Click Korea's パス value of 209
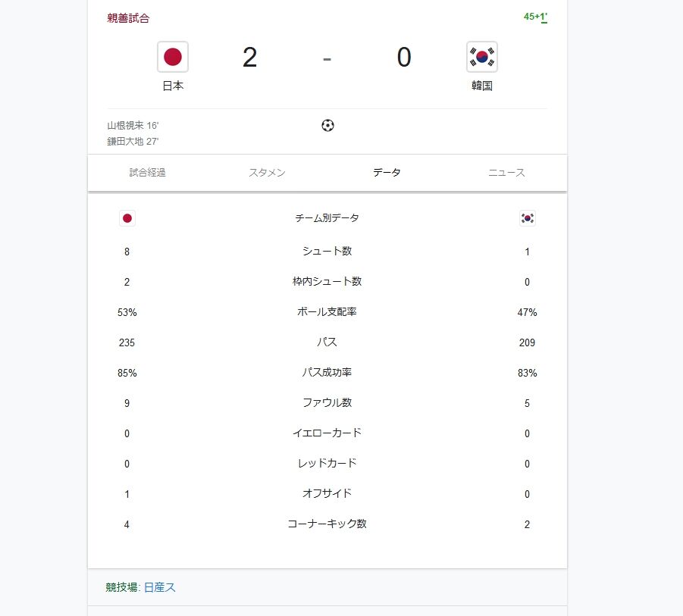Screen dimensions: 683x616 [528, 342]
